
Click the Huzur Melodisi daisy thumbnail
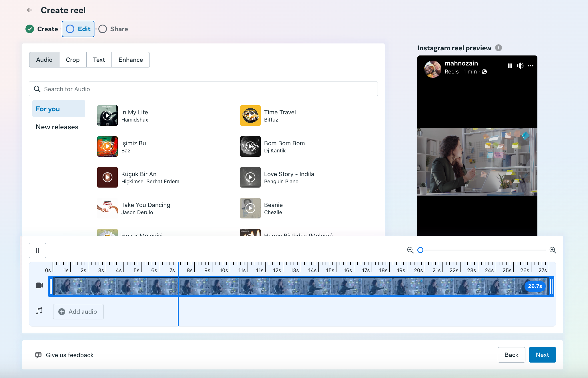coord(107,232)
